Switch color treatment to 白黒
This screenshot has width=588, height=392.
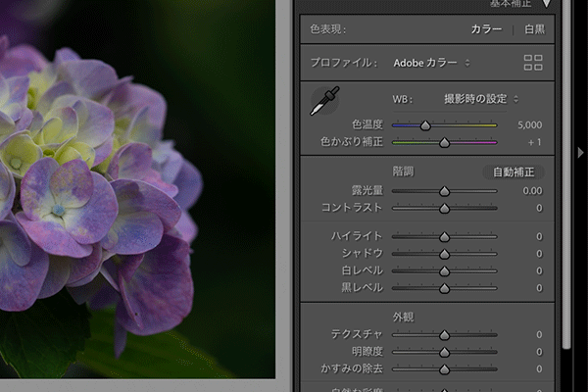tap(534, 29)
